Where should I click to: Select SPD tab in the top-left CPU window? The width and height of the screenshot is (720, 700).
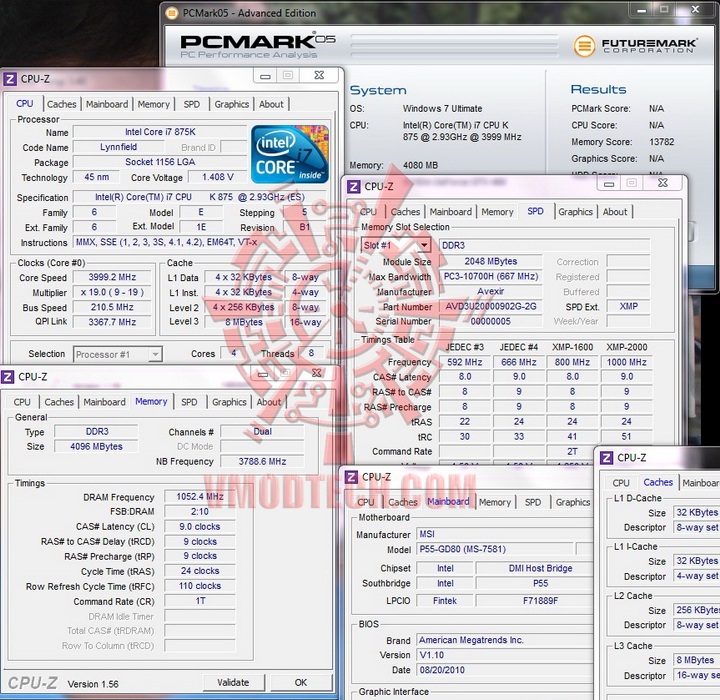pyautogui.click(x=191, y=104)
